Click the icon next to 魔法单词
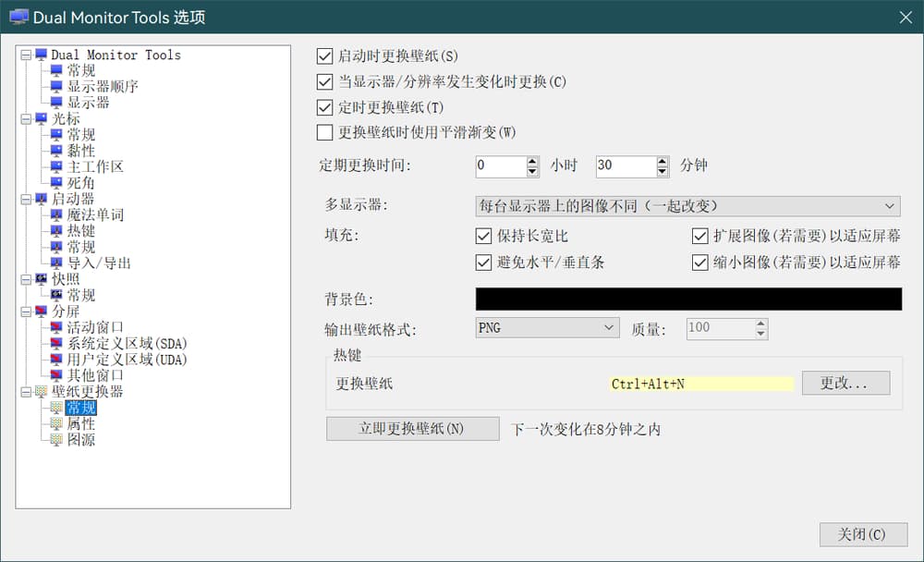The width and height of the screenshot is (924, 562). click(x=56, y=215)
